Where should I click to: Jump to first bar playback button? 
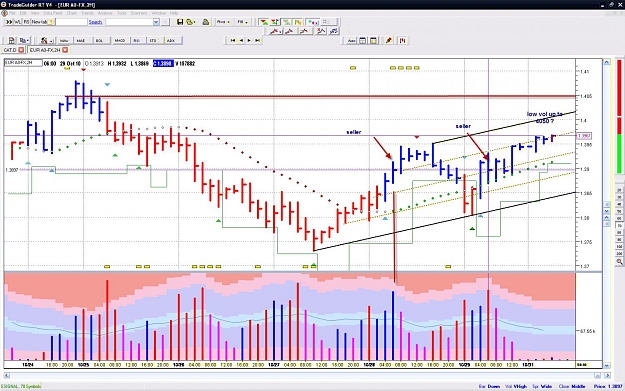233,40
